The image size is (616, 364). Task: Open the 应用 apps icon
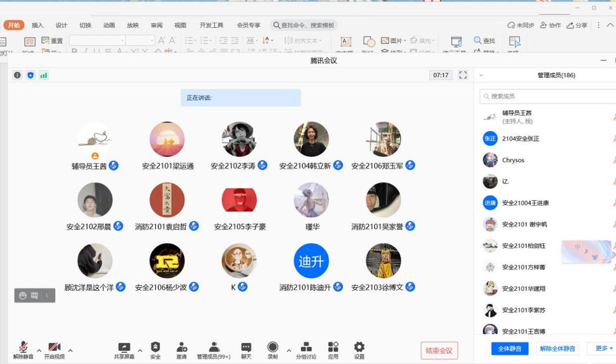333,347
